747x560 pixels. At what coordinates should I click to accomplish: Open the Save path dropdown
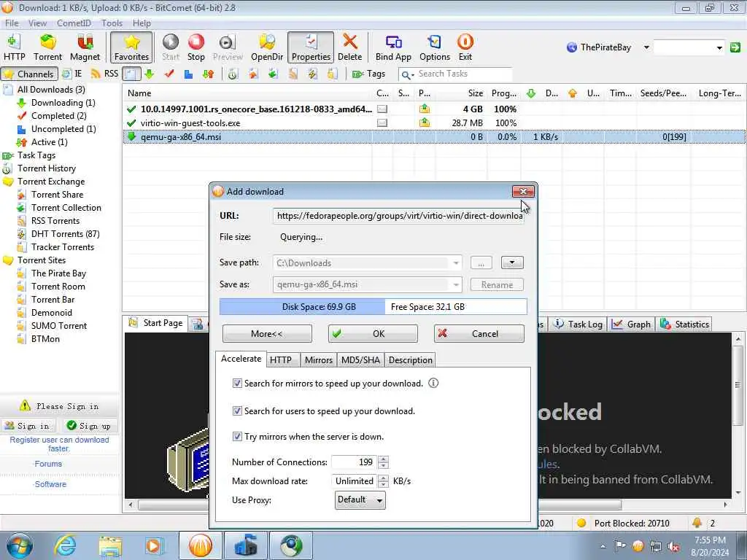[x=456, y=262]
